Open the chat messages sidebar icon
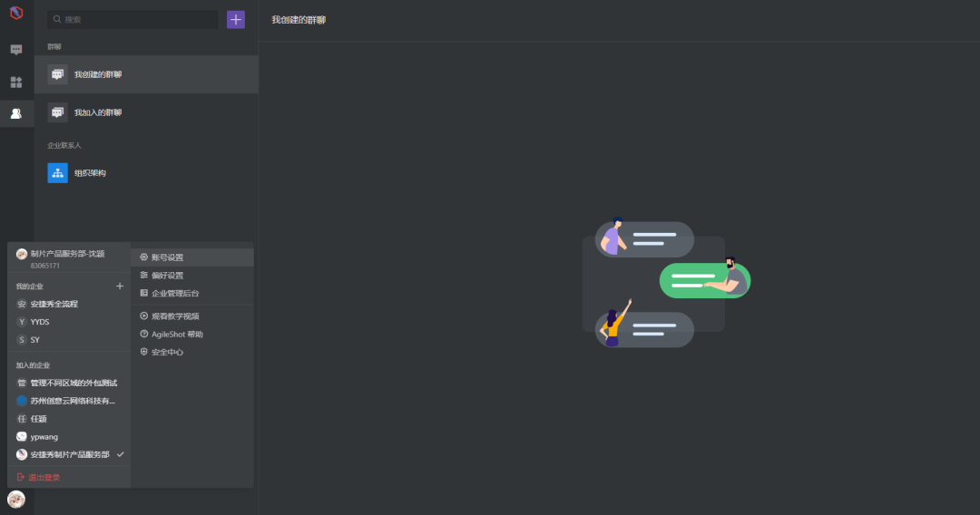 pos(16,50)
